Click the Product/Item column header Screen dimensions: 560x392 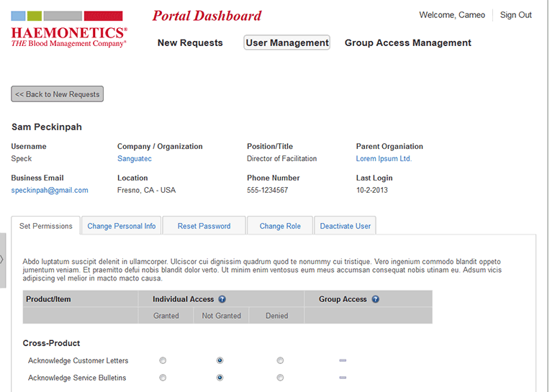tap(48, 299)
